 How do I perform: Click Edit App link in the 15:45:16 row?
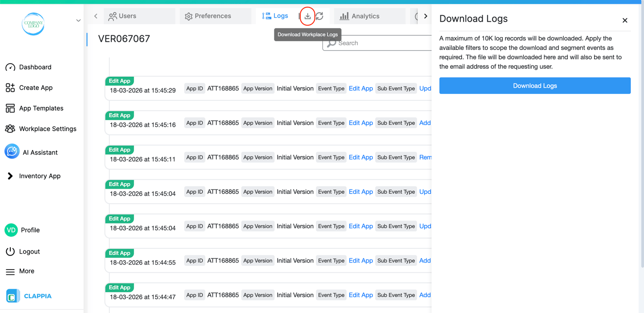(361, 123)
